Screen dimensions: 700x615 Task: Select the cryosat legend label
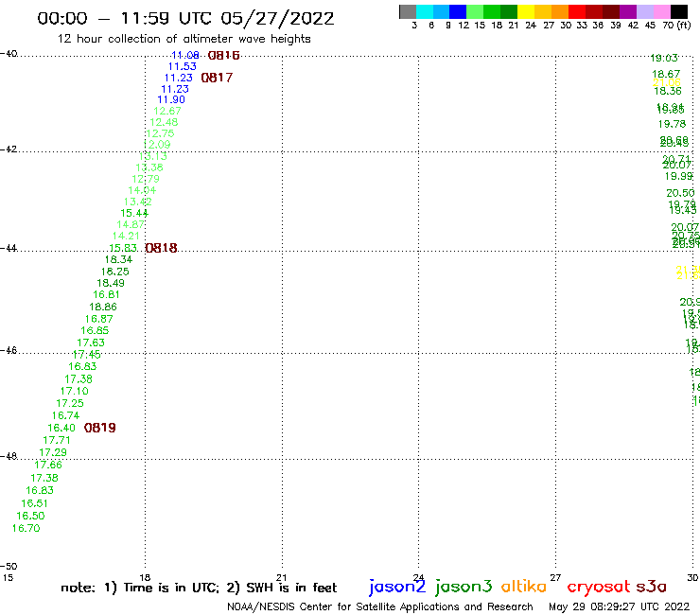599,587
